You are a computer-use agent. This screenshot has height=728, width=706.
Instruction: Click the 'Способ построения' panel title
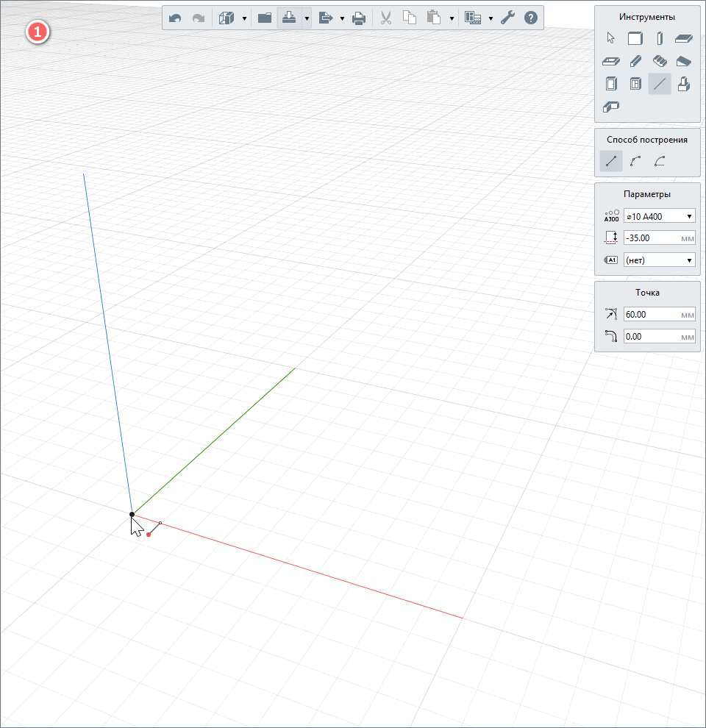(647, 140)
